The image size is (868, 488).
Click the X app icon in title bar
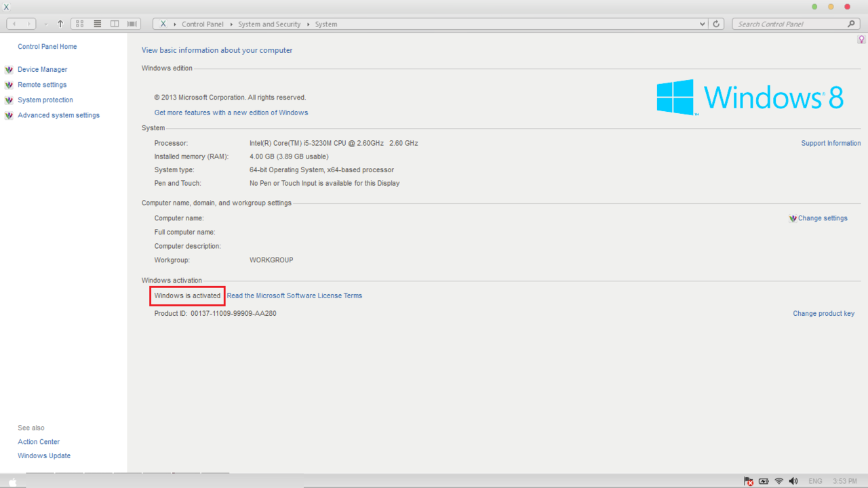pos(7,7)
